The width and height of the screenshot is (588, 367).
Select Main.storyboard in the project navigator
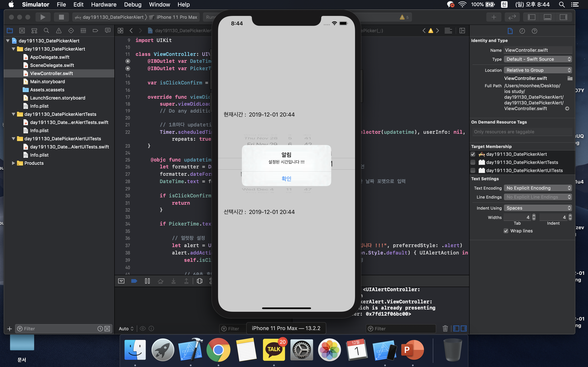click(x=47, y=82)
